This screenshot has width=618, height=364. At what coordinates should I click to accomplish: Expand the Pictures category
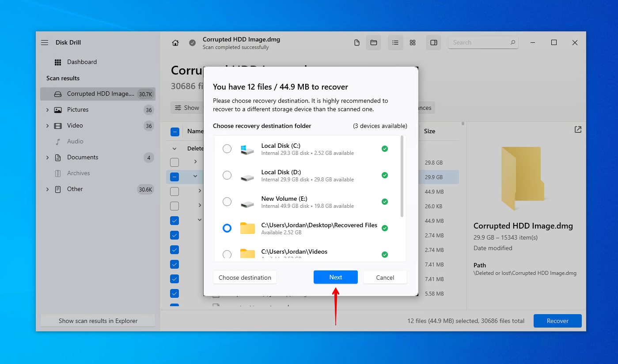(47, 110)
